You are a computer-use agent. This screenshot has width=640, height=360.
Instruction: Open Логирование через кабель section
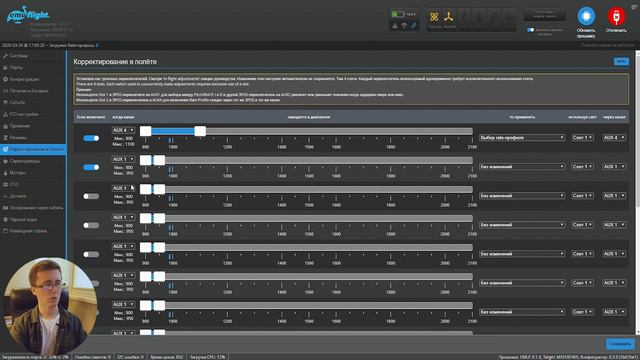[x=33, y=208]
